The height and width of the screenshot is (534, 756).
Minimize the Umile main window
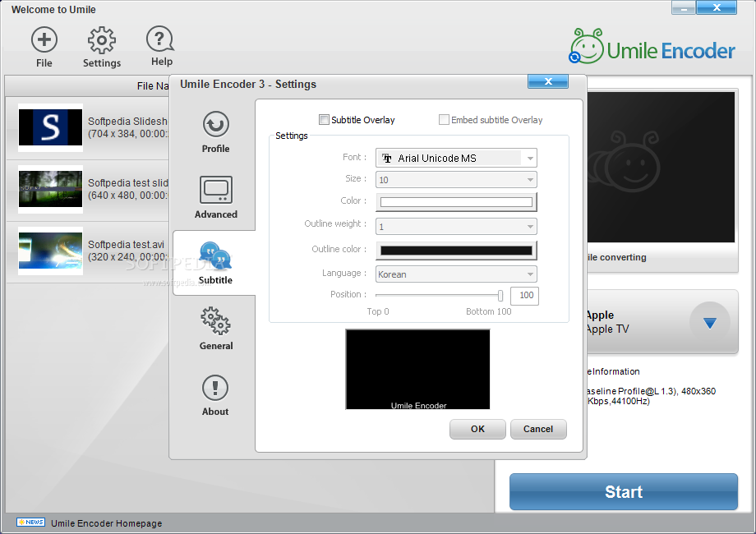683,7
